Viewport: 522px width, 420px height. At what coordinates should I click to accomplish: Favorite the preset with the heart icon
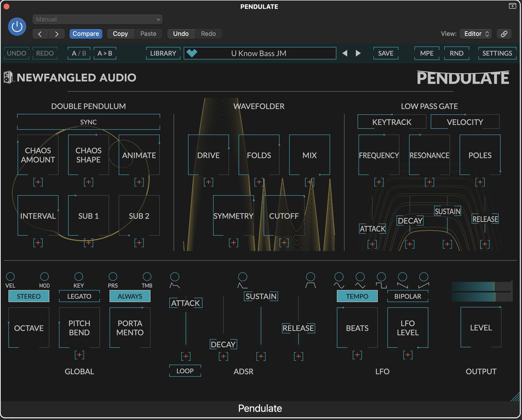coord(192,53)
